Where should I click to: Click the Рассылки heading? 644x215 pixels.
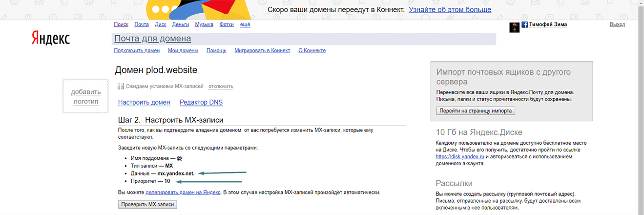pyautogui.click(x=454, y=183)
